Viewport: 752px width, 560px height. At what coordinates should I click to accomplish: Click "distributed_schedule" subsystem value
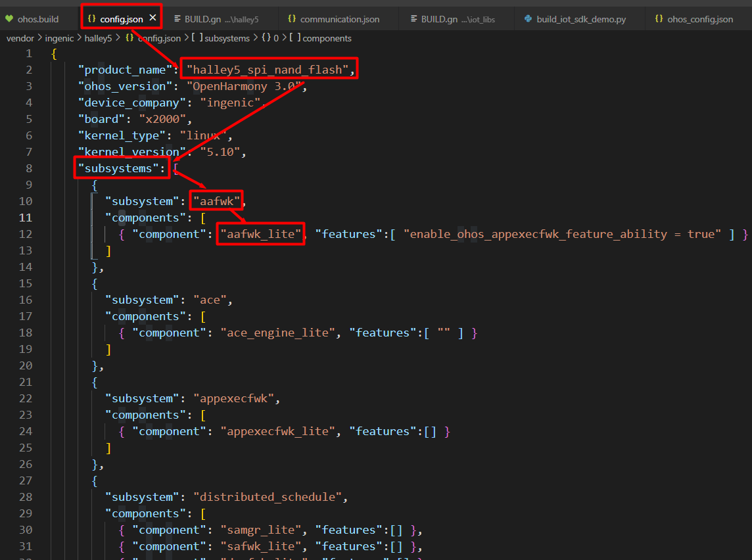(x=268, y=497)
